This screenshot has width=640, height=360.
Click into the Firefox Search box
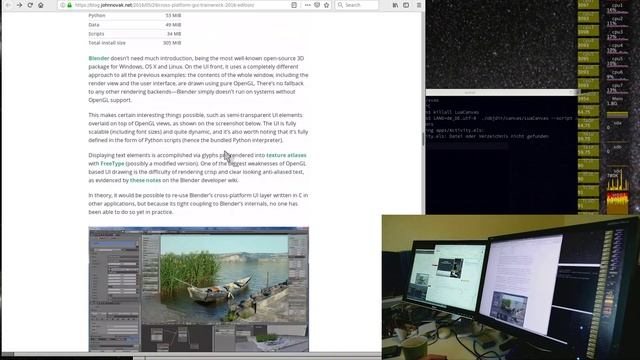(x=357, y=5)
